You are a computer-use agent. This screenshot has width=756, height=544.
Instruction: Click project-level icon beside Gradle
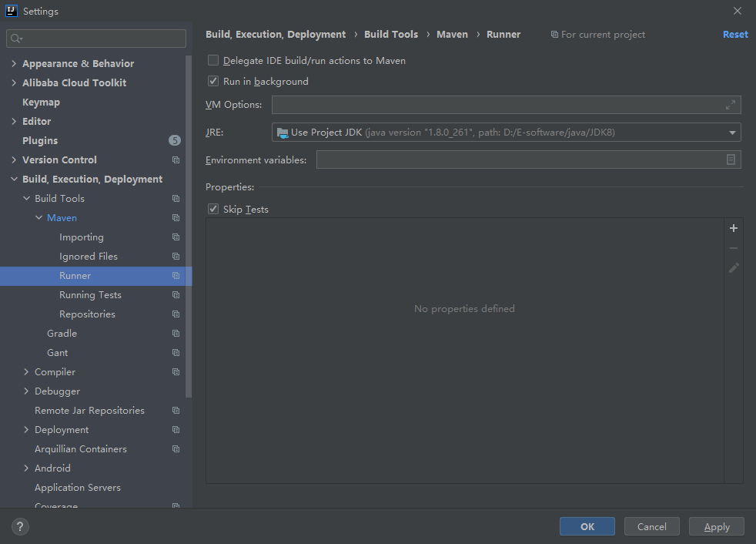pos(176,334)
